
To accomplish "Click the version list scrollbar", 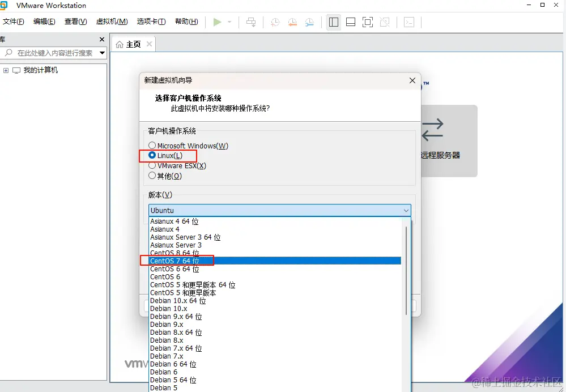I will pos(406,271).
